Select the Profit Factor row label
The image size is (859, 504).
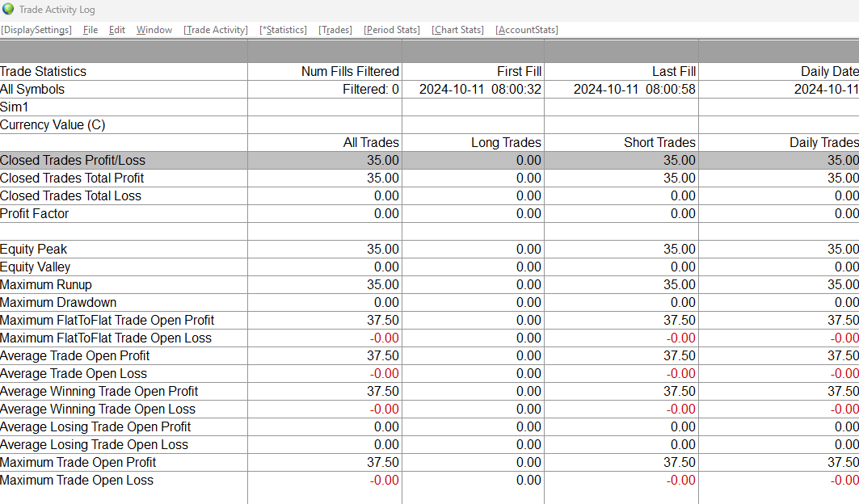35,214
